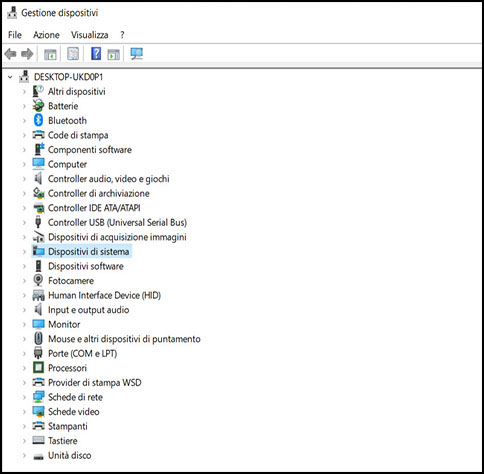
Task: Click the Tastiere keyboard icon
Action: (39, 440)
